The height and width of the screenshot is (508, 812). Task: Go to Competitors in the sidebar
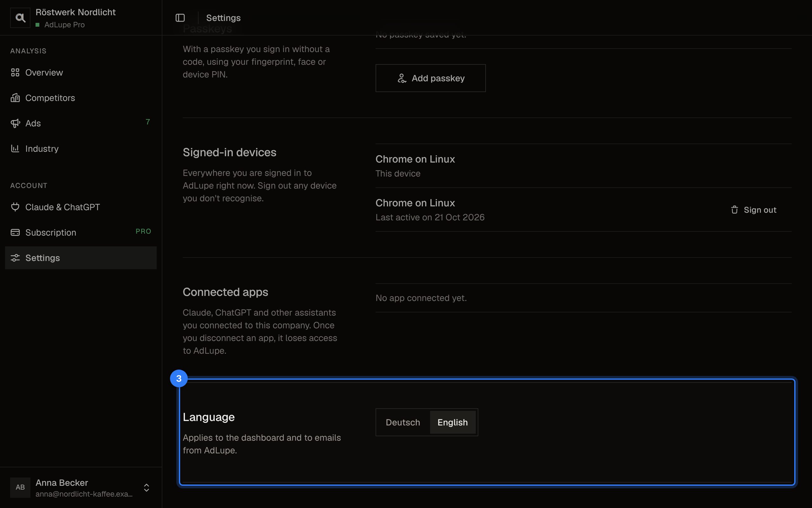(81, 98)
